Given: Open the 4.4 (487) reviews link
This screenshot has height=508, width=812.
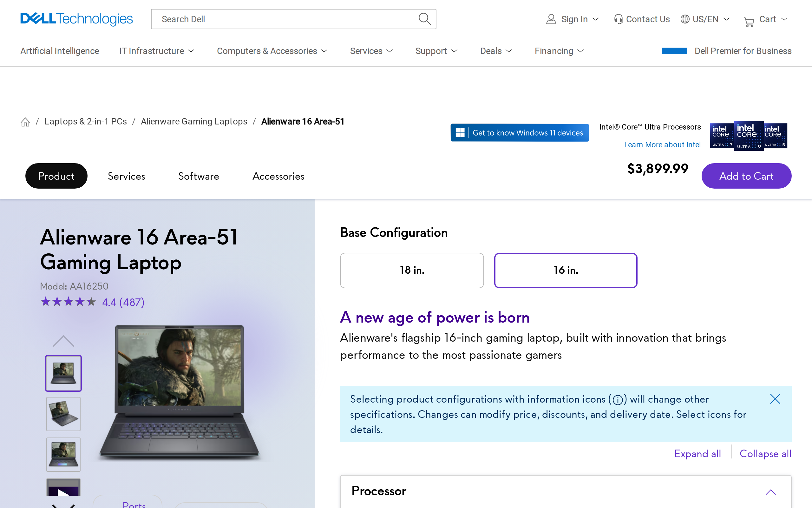Looking at the screenshot, I should [x=123, y=302].
